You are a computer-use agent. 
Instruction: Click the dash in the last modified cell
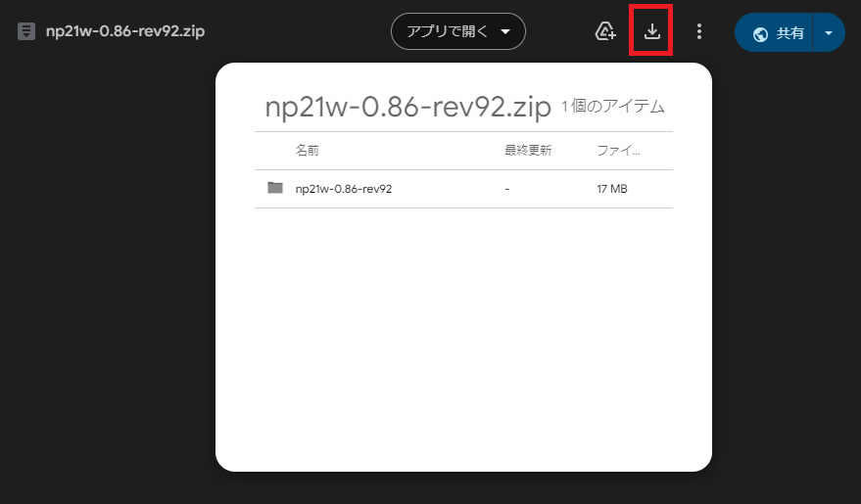506,188
